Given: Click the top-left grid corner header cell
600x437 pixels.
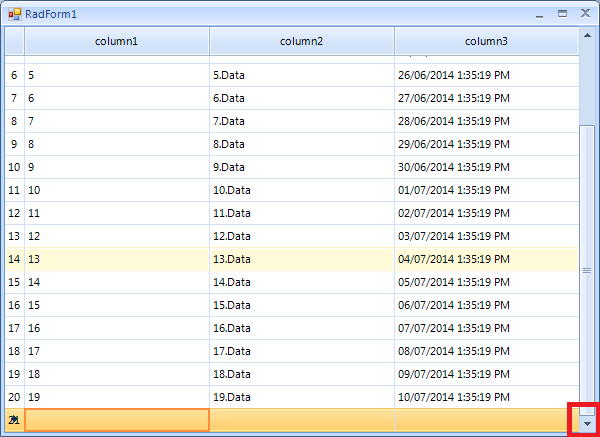Looking at the screenshot, I should point(15,41).
